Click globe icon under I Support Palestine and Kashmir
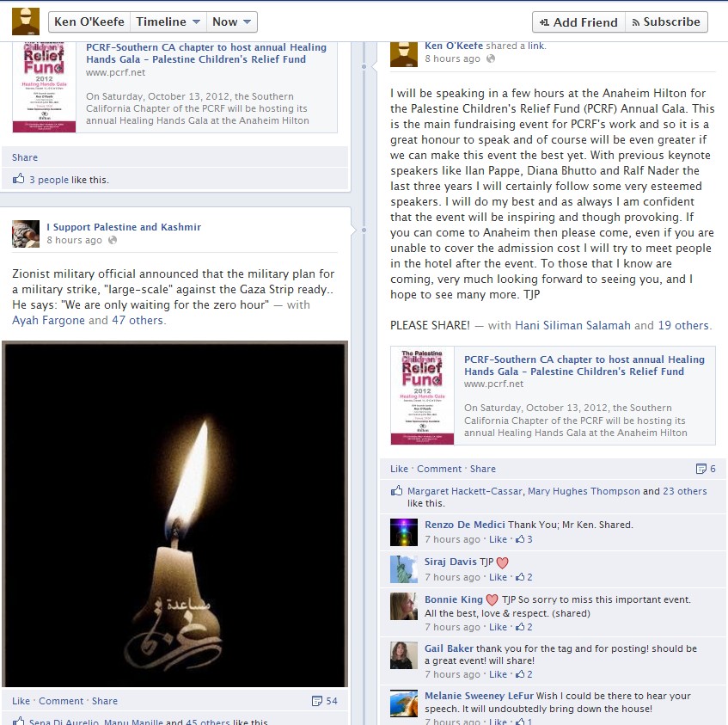The width and height of the screenshot is (728, 725). click(x=113, y=240)
